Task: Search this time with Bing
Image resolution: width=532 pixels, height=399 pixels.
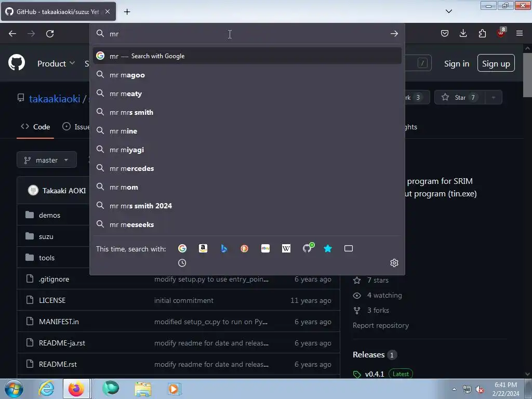Action: click(x=223, y=248)
